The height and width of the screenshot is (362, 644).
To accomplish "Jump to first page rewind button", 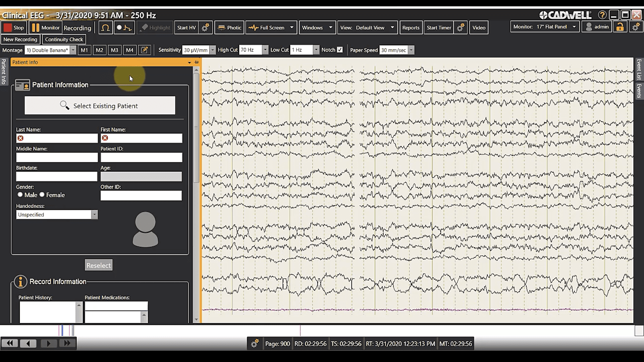I will (10, 343).
